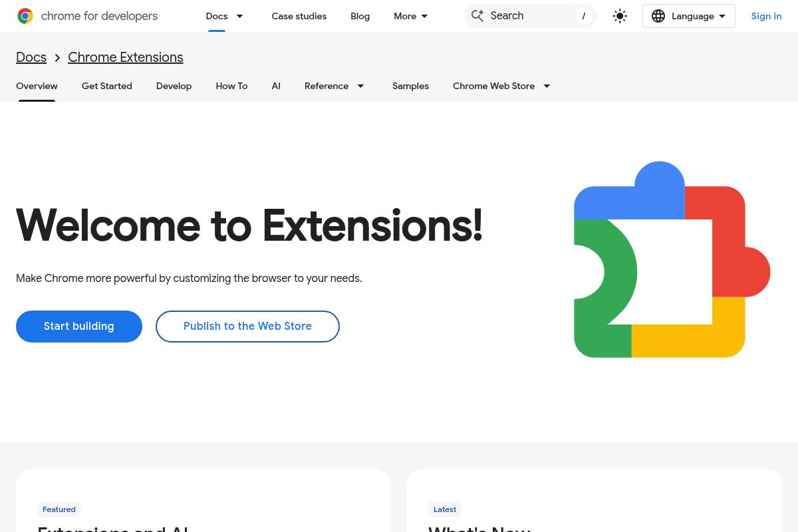The image size is (798, 532).
Task: Open the AI tab
Action: click(276, 86)
